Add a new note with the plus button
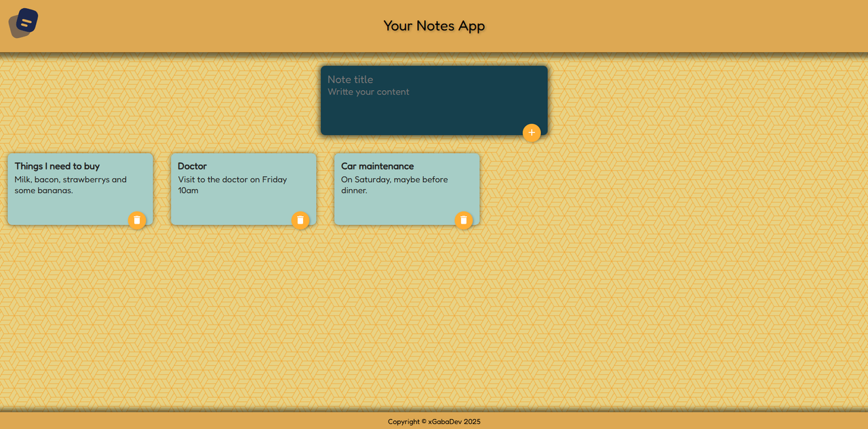This screenshot has width=868, height=429. point(532,133)
